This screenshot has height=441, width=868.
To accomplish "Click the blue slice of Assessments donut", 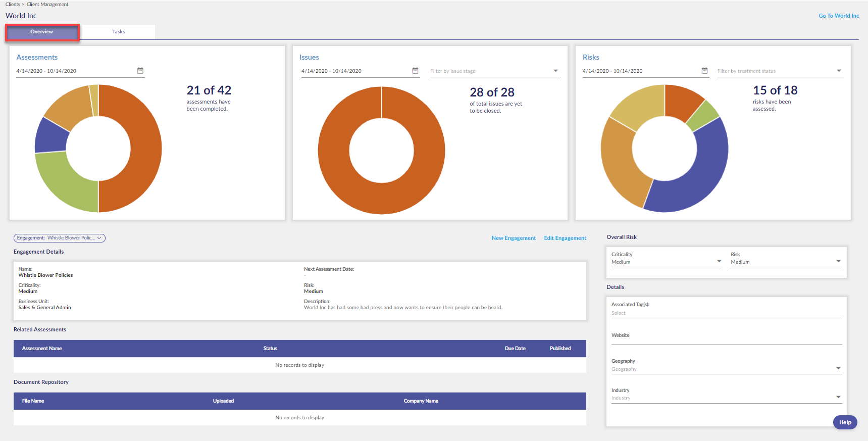I will pos(51,136).
